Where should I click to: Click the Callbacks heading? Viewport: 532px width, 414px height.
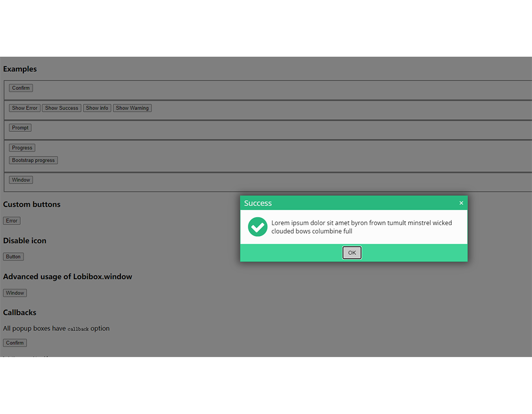point(20,312)
